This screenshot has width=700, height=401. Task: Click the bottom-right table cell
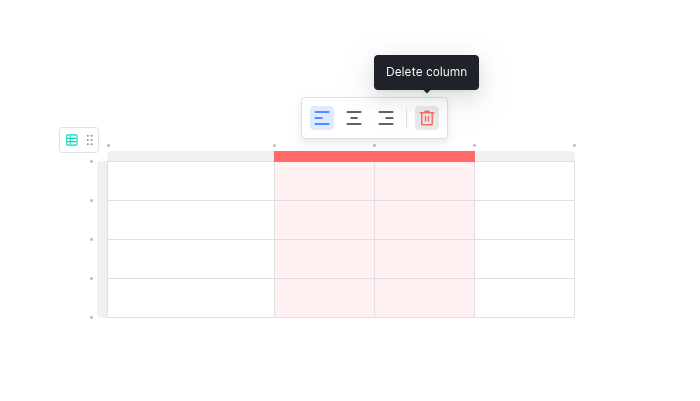524,298
